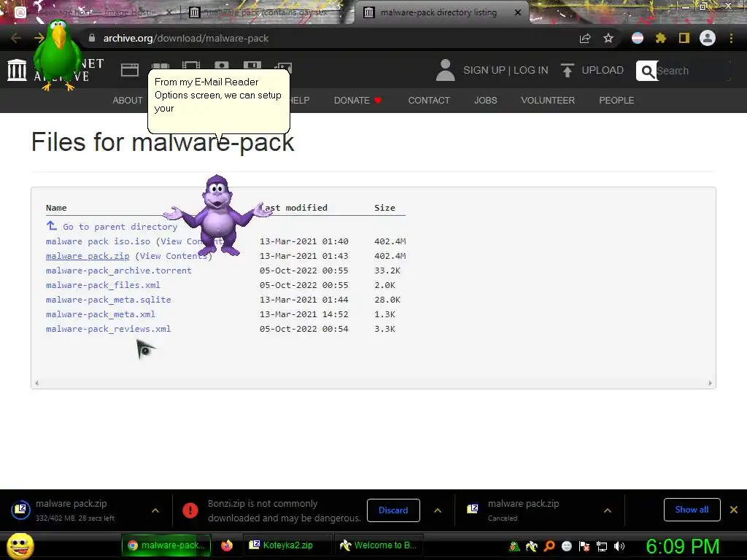Open the DONATE nav item
This screenshot has width=747, height=560.
pyautogui.click(x=357, y=101)
